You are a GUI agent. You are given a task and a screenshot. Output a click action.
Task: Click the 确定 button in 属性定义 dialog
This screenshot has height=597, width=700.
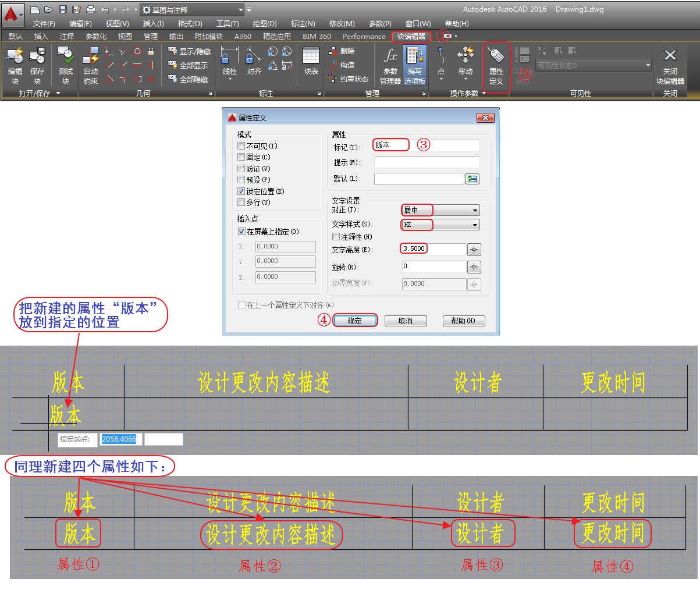pos(355,321)
